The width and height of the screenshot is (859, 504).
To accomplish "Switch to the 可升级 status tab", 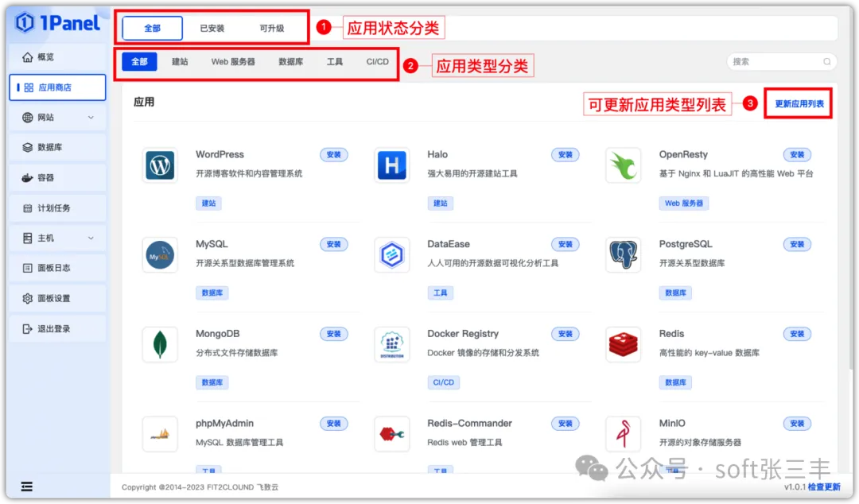I will 272,29.
